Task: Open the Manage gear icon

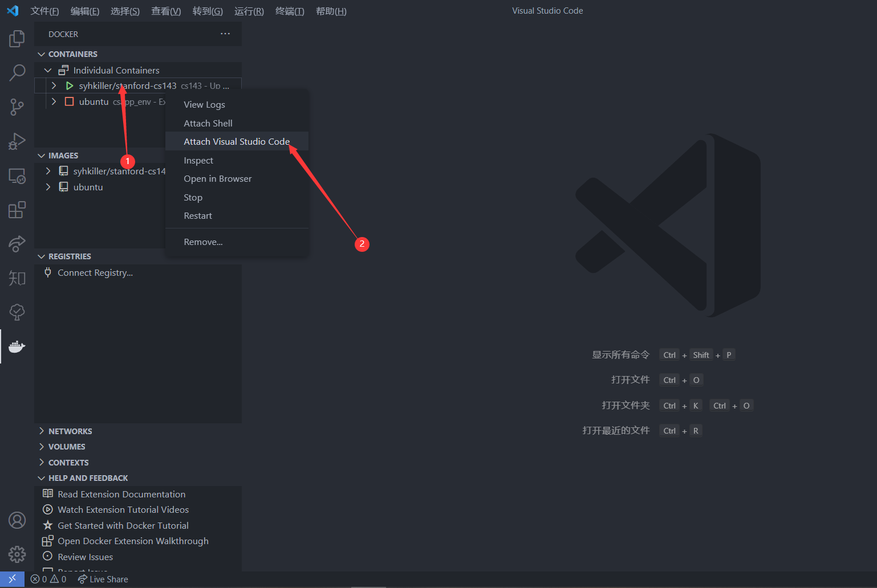Action: coord(17,554)
